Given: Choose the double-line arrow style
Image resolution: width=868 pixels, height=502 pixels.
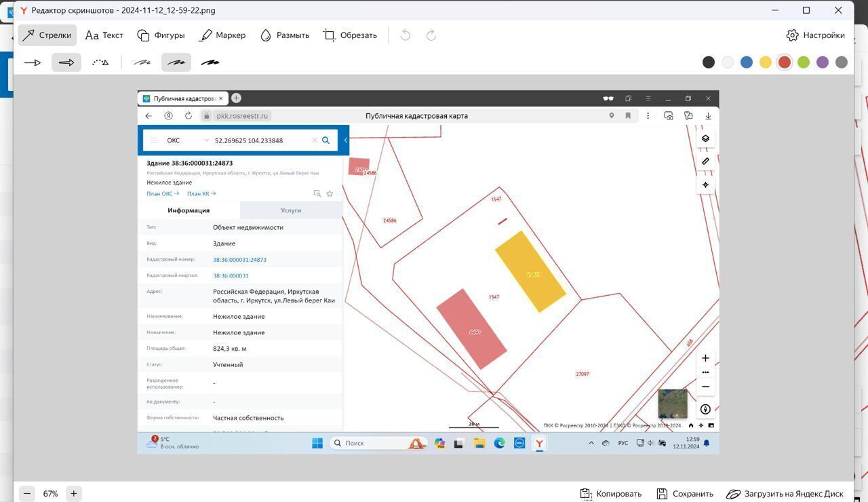Looking at the screenshot, I should 66,62.
